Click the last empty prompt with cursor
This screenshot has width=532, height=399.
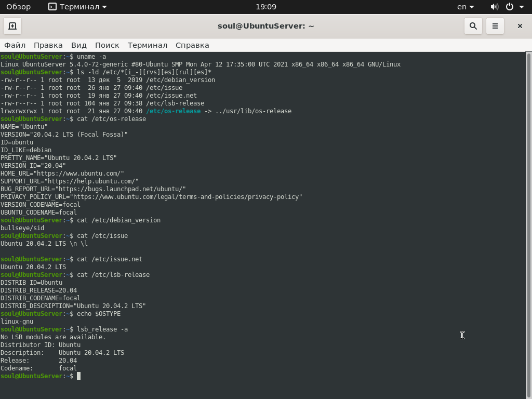pos(41,377)
